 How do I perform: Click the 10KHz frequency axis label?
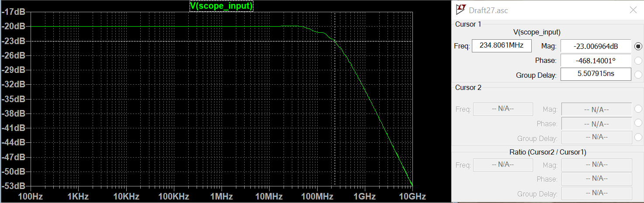(x=126, y=196)
